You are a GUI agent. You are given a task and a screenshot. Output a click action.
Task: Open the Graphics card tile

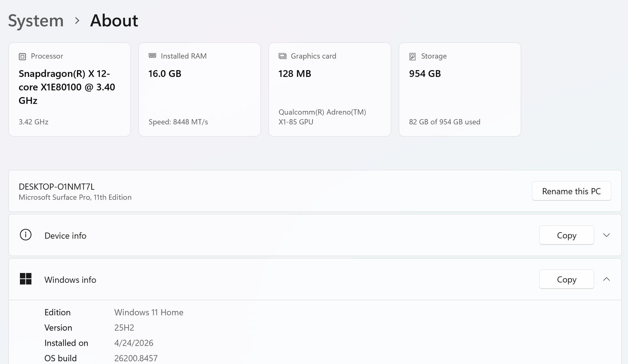(x=330, y=89)
